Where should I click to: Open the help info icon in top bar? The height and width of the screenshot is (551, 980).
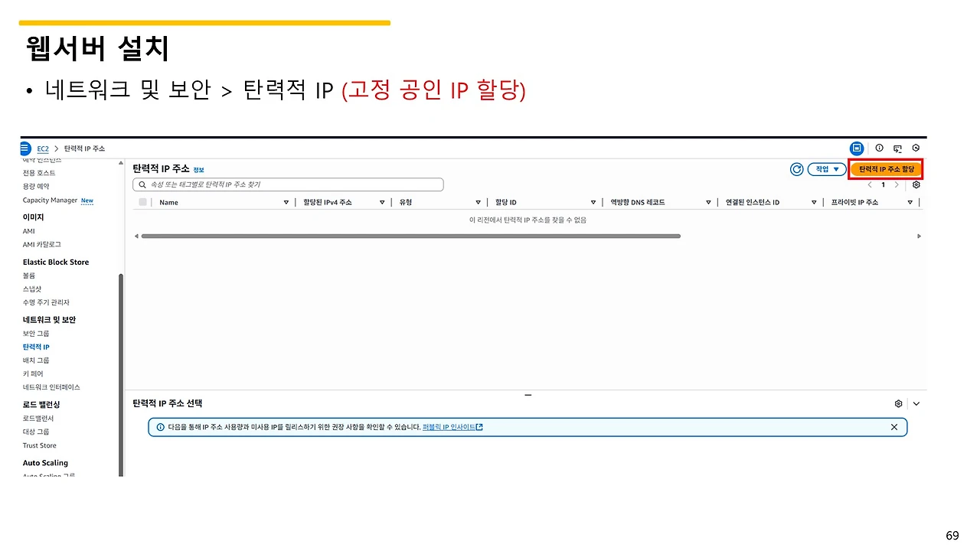(x=879, y=148)
